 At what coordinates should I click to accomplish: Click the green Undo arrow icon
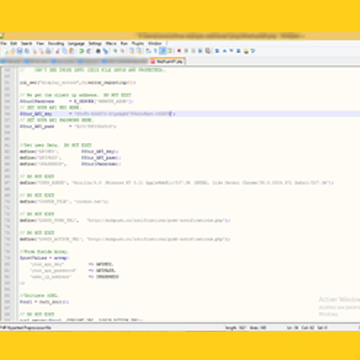coord(81,51)
